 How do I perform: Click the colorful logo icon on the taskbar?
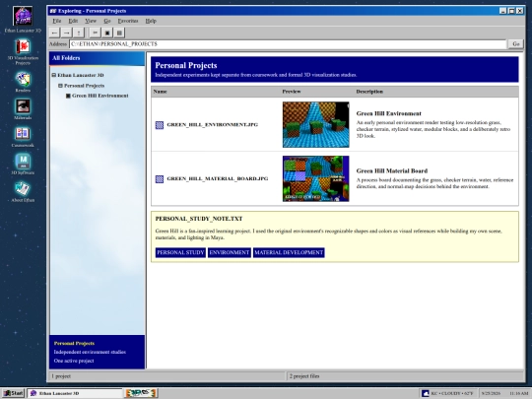coord(141,393)
